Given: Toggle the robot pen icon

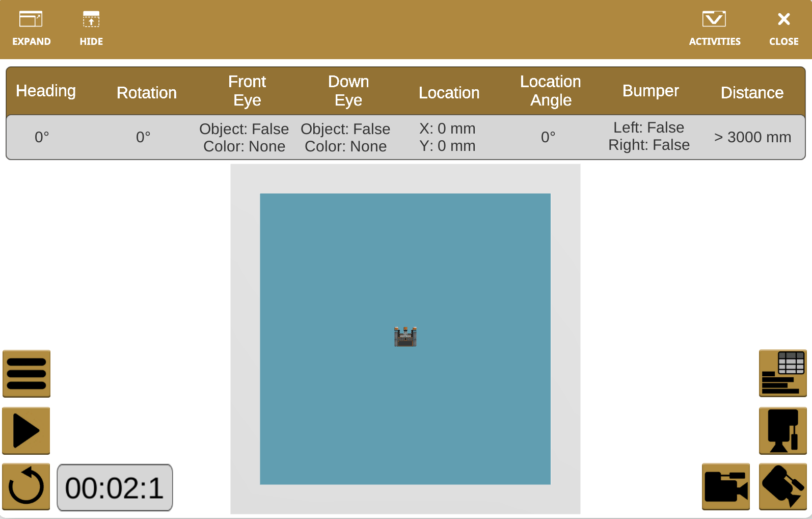Looking at the screenshot, I should tap(782, 431).
